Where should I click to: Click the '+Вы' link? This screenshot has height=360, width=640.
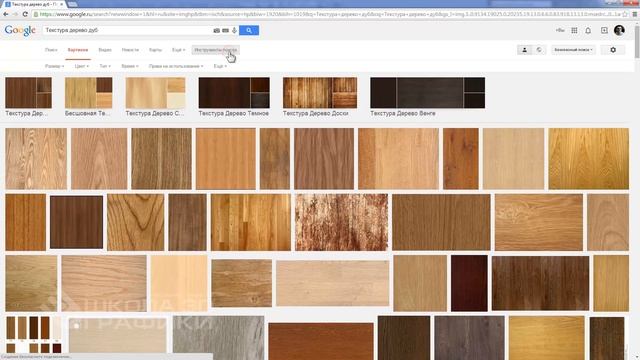(x=560, y=30)
